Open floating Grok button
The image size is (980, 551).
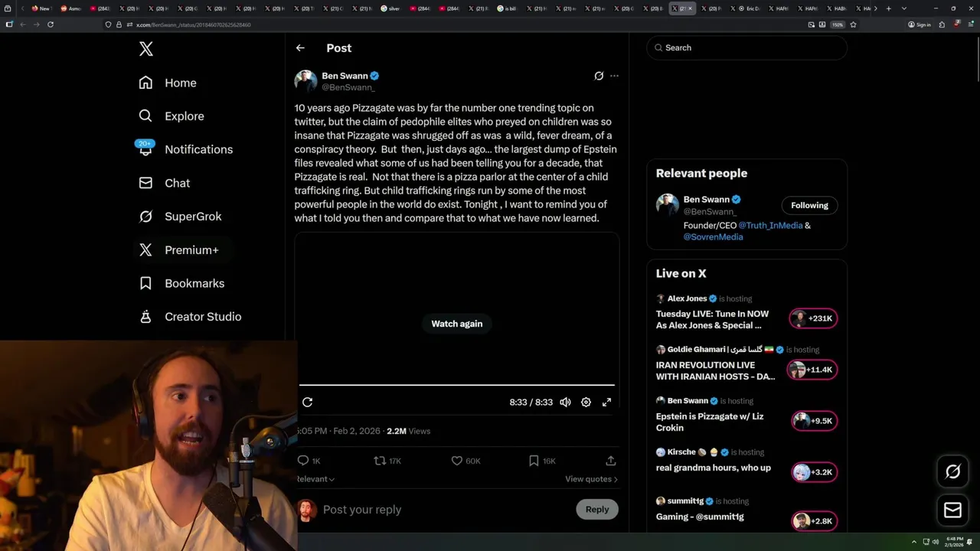[x=952, y=472]
